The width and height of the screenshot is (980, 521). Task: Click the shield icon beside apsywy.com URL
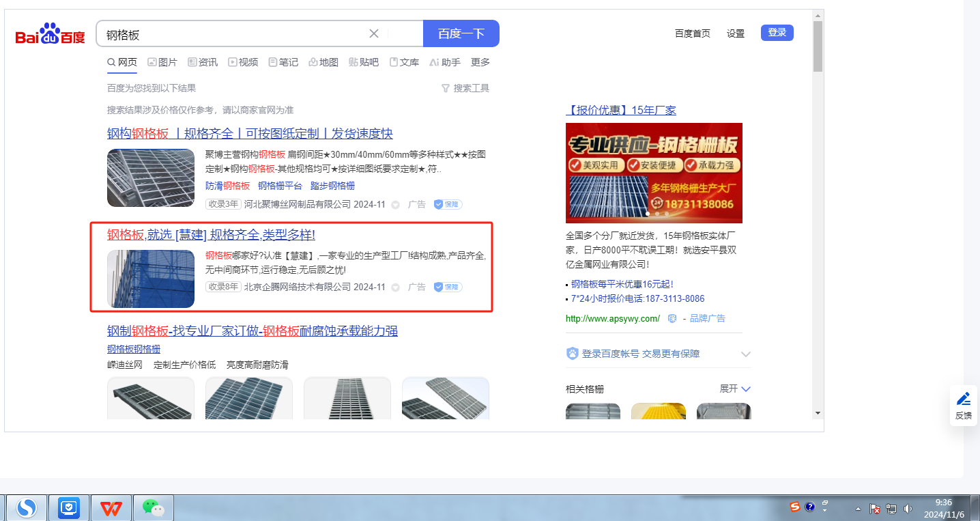tap(672, 318)
